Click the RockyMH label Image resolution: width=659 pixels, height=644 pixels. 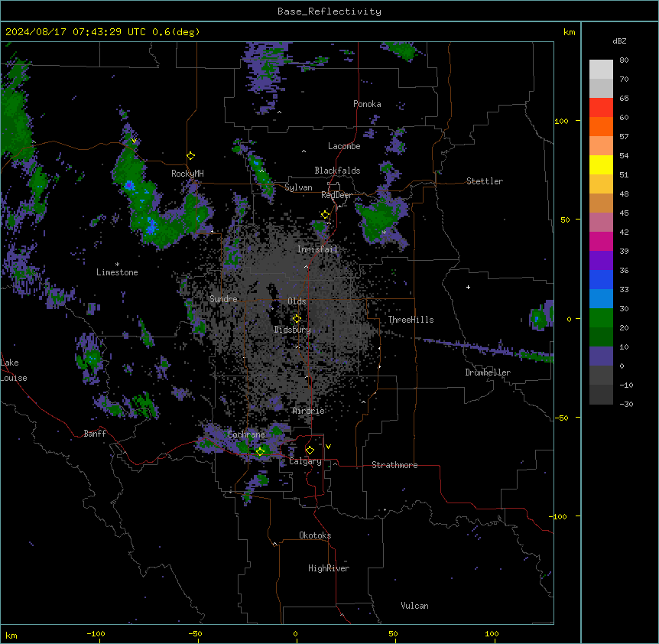187,173
